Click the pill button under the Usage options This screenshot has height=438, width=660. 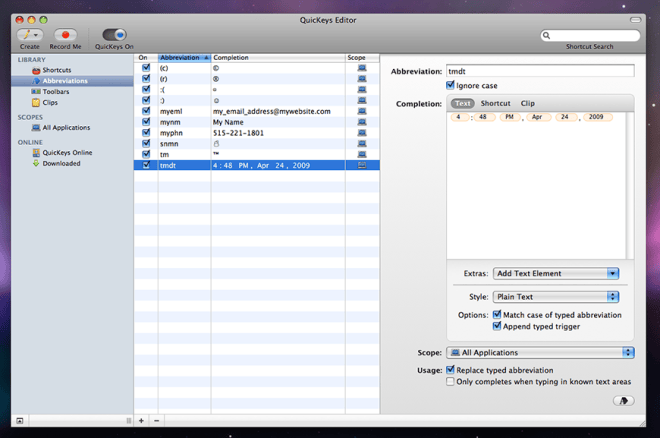coord(623,401)
